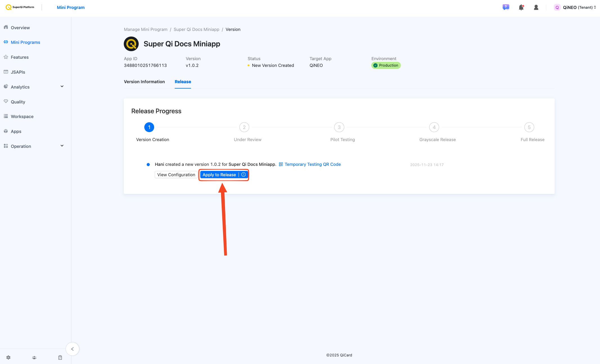Click the Workspace sidebar icon
The width and height of the screenshot is (600, 364).
[x=6, y=116]
